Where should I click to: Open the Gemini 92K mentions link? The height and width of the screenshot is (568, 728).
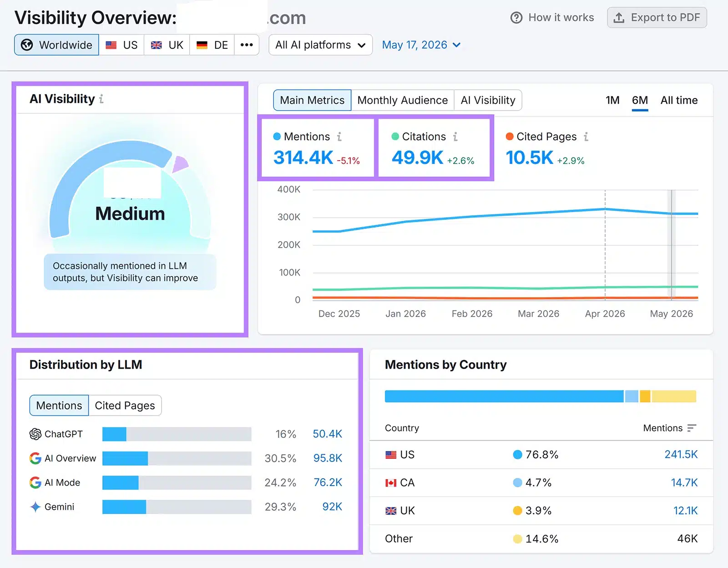[332, 507]
